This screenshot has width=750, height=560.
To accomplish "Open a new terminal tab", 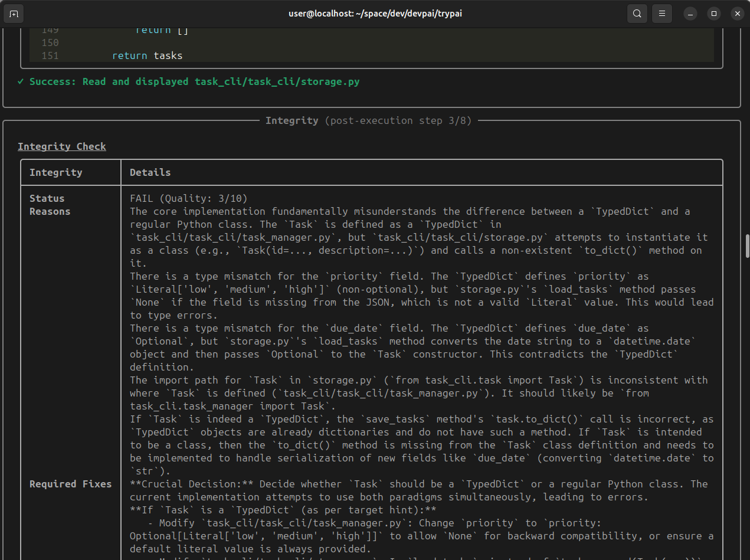I will tap(14, 14).
